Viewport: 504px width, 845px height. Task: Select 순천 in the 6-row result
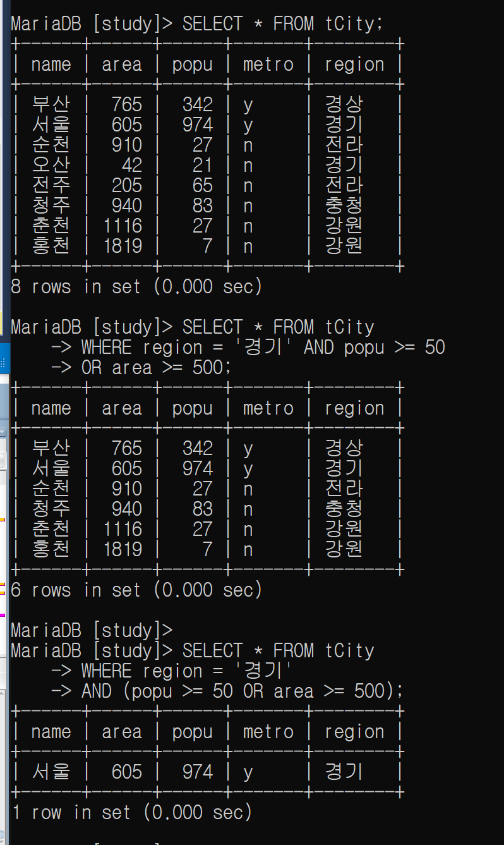point(51,489)
